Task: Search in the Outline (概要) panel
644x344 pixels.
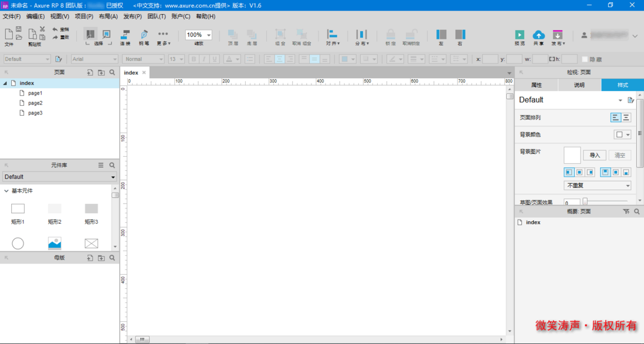Action: pos(636,211)
